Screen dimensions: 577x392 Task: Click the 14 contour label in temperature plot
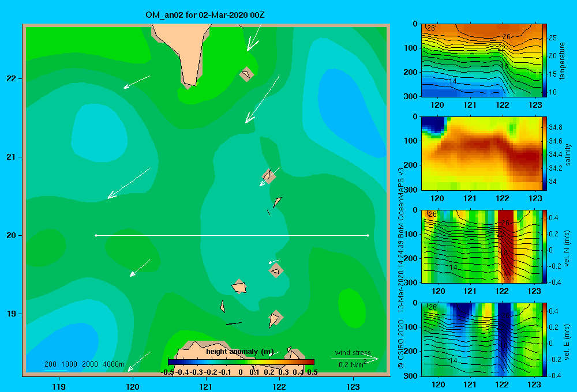pos(453,81)
